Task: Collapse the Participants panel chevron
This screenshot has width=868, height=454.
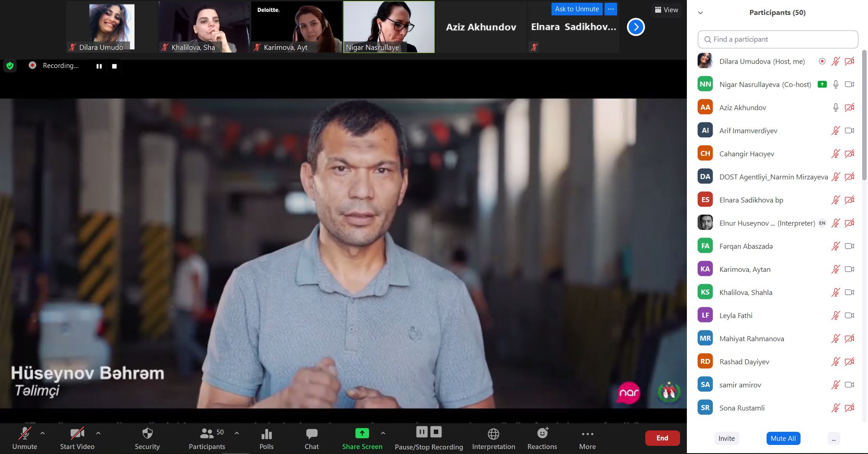Action: pos(700,13)
